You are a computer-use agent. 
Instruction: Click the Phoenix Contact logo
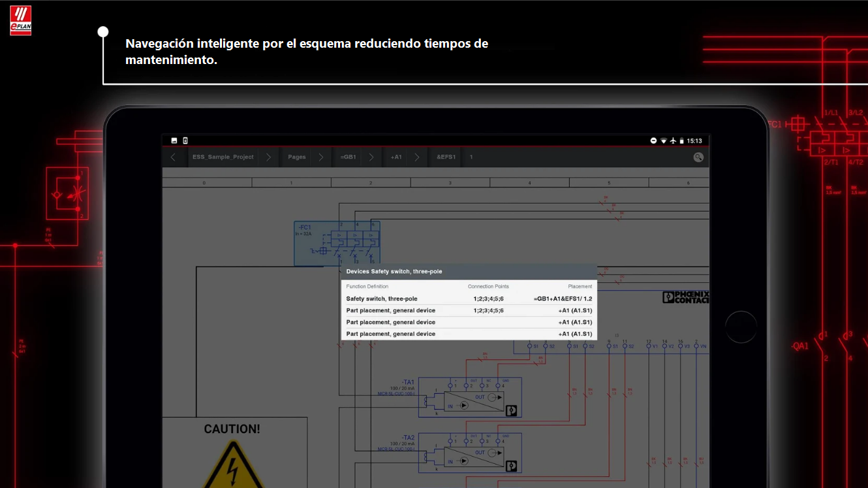pos(685,297)
